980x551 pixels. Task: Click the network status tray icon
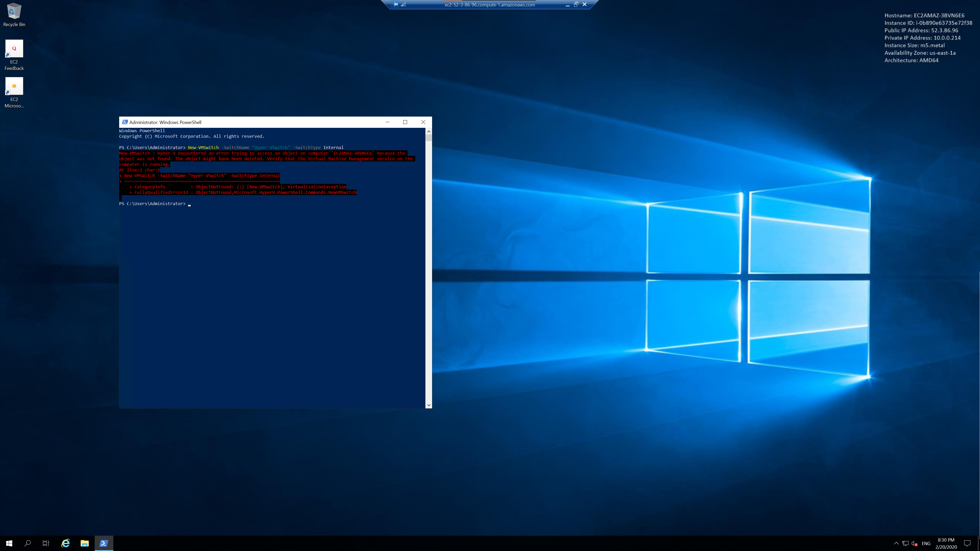(905, 543)
